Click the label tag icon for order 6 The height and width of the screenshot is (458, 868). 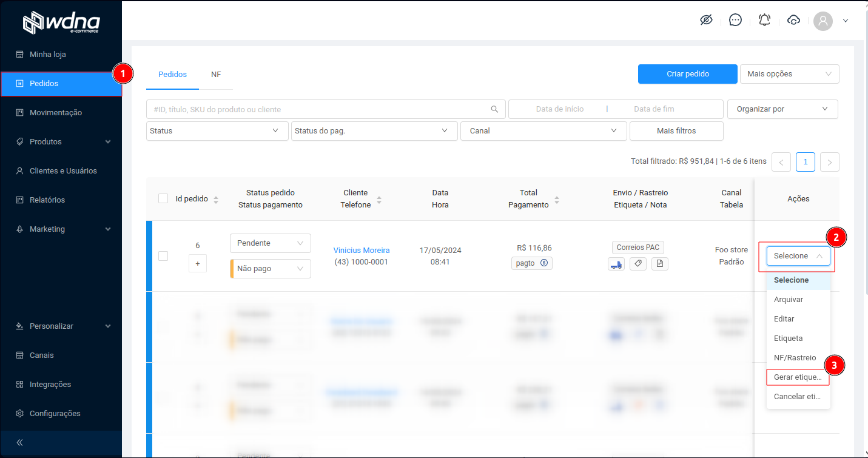[638, 264]
